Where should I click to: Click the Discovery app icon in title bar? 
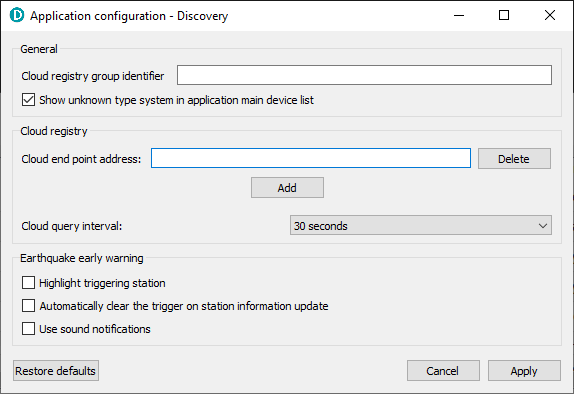click(17, 15)
